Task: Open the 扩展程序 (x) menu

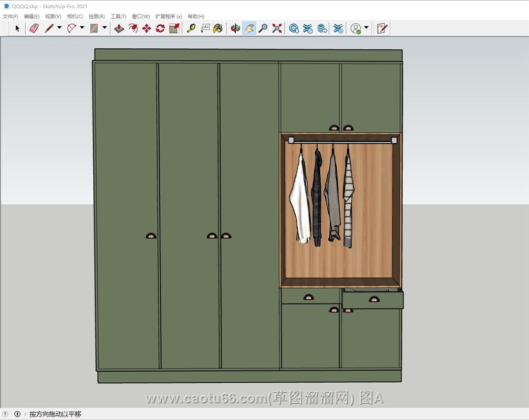Action: coord(169,16)
